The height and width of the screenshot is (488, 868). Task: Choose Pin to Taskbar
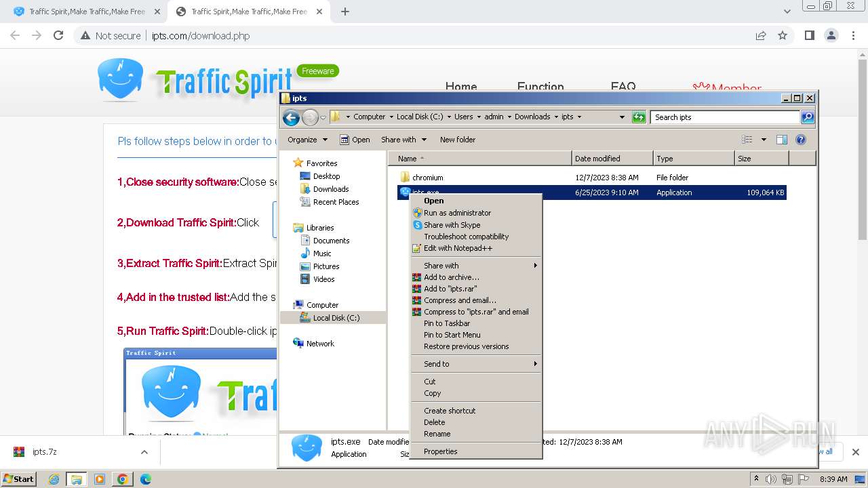coord(476,323)
